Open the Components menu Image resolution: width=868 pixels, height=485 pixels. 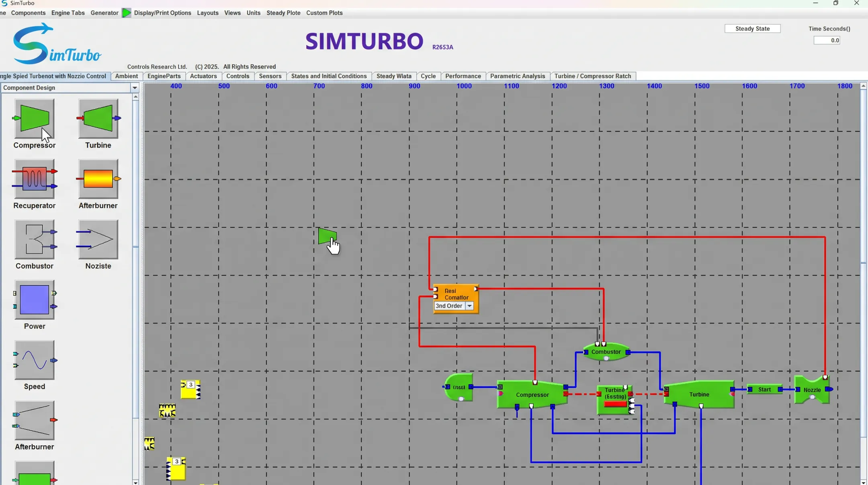[x=28, y=13]
